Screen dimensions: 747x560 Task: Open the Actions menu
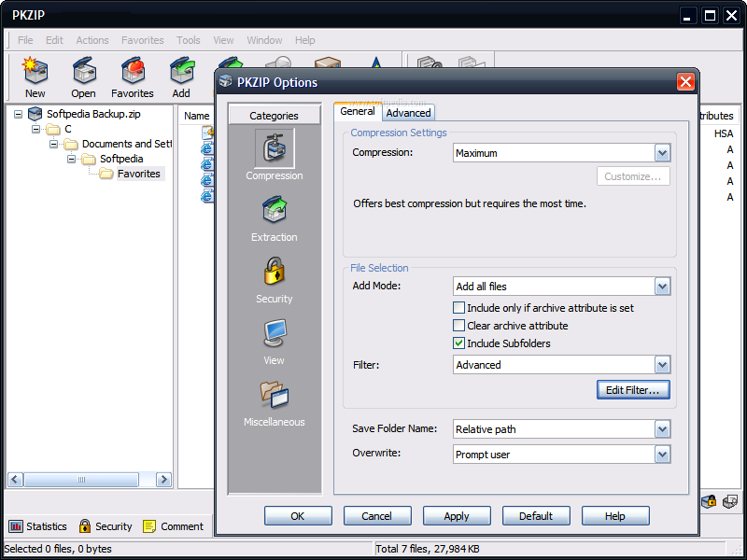[x=92, y=40]
